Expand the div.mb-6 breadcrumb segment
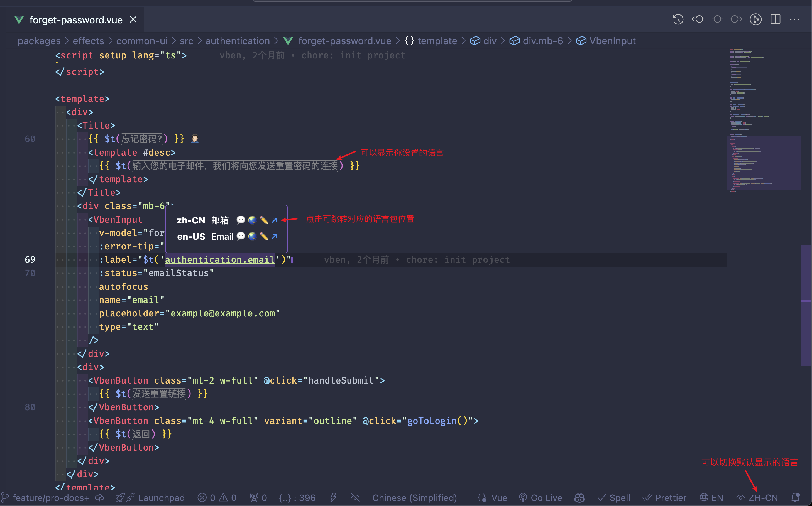Viewport: 812px width, 506px height. pyautogui.click(x=542, y=41)
